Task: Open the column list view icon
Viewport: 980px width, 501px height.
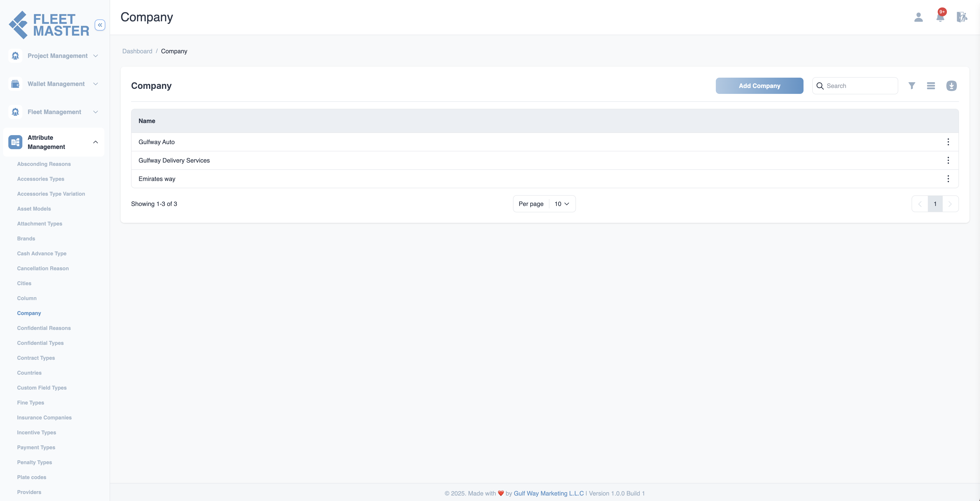Action: (x=931, y=86)
